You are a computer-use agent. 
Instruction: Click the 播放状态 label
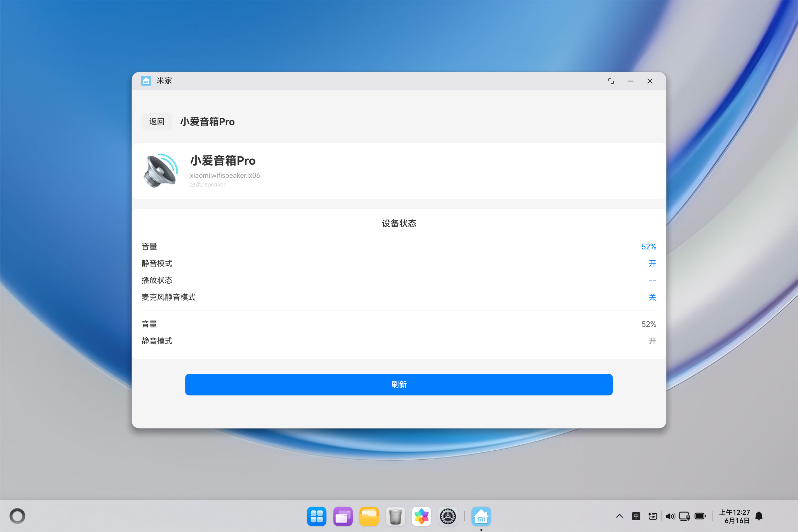pyautogui.click(x=157, y=280)
